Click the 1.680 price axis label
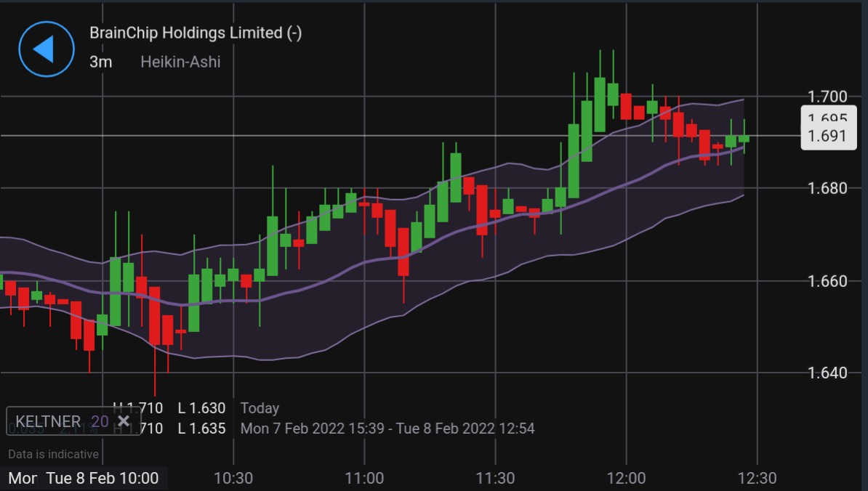 pos(827,189)
